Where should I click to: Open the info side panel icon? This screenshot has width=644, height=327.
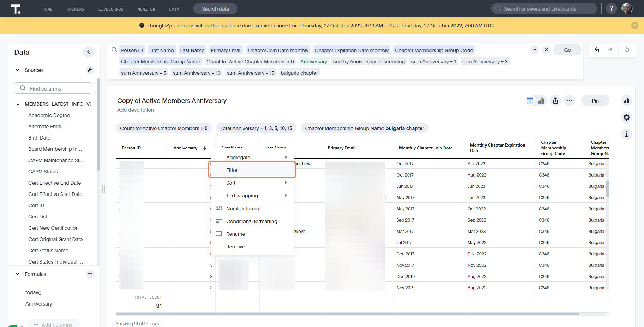[x=627, y=134]
